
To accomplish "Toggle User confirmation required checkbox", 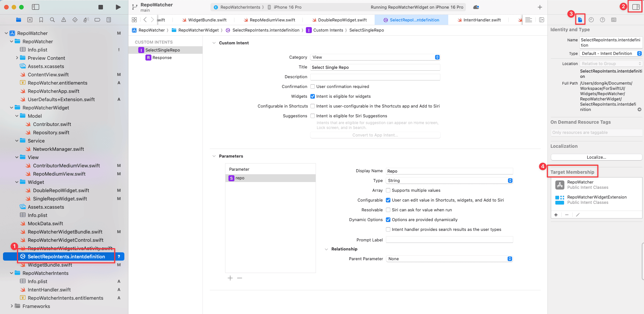I will [x=313, y=86].
